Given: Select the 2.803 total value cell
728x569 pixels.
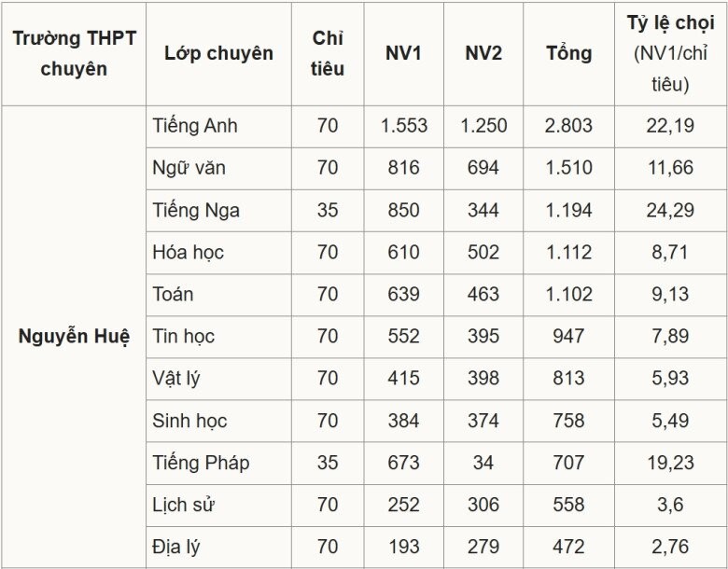Looking at the screenshot, I should tap(568, 126).
